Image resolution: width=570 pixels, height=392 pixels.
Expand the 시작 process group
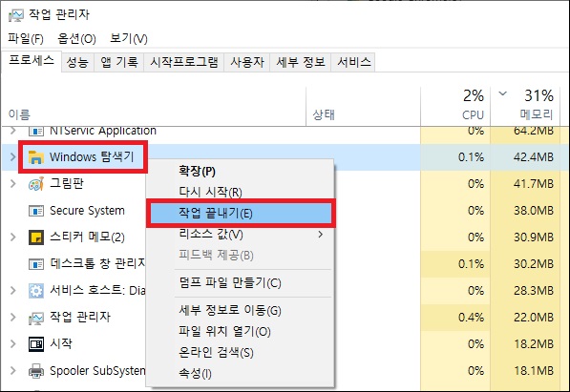(13, 343)
